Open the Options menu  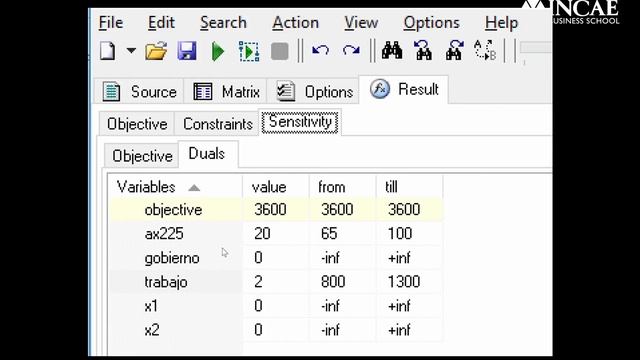pyautogui.click(x=431, y=22)
